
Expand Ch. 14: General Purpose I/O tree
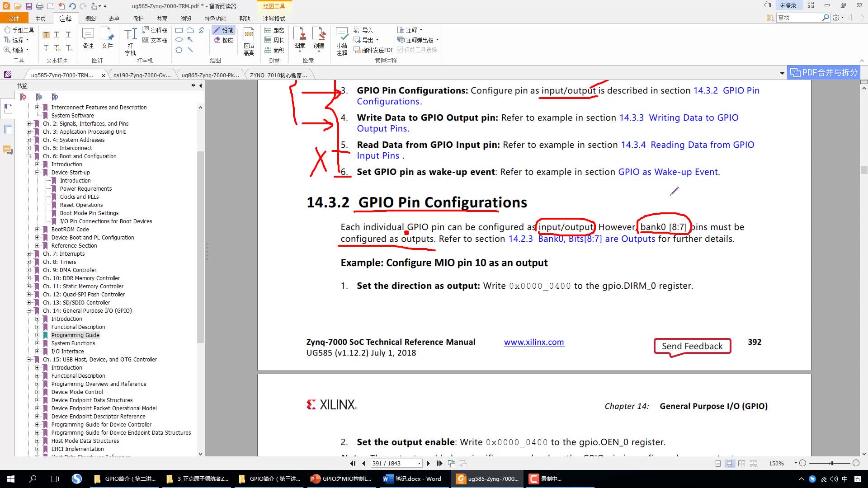click(x=28, y=310)
